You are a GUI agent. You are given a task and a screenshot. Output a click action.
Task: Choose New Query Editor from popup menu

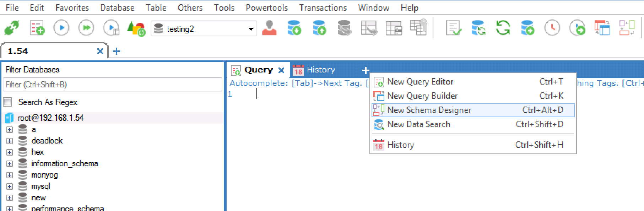tap(473, 82)
